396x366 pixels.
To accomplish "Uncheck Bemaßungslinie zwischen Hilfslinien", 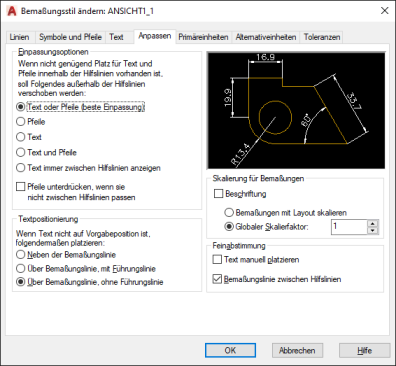I will click(217, 279).
